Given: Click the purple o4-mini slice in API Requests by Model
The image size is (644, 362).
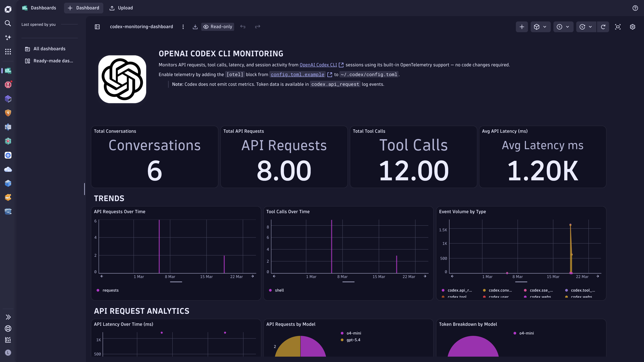Looking at the screenshot, I should tap(312, 347).
